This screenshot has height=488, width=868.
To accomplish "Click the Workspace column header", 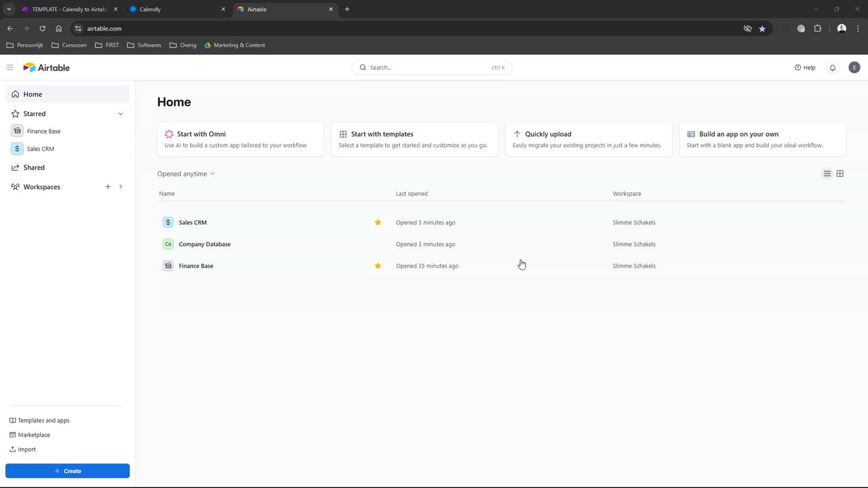I will 627,194.
